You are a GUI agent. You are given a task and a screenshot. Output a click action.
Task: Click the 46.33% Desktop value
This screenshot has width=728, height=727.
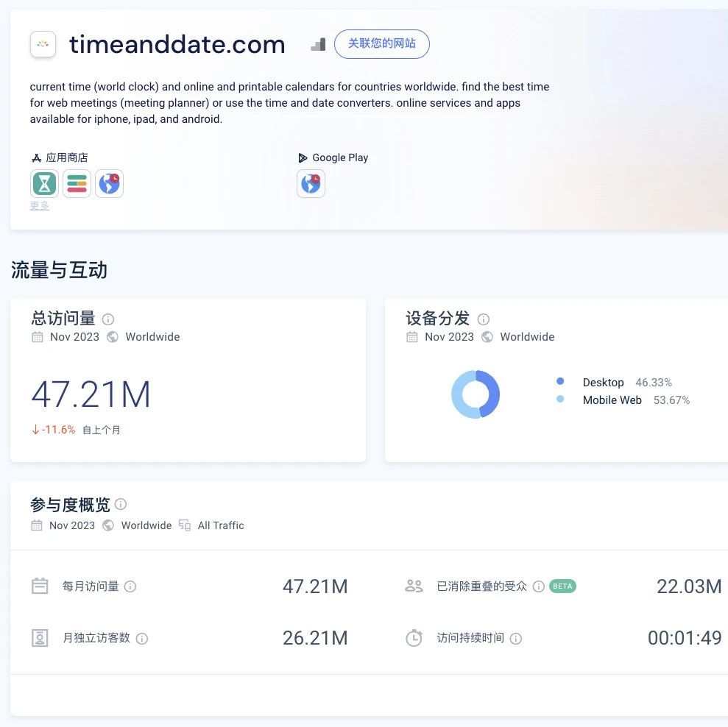(654, 383)
